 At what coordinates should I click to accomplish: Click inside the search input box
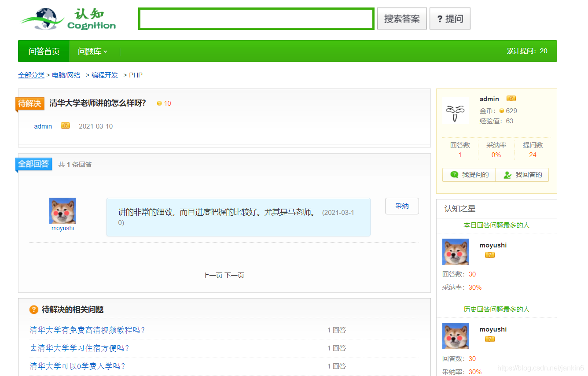pyautogui.click(x=256, y=18)
